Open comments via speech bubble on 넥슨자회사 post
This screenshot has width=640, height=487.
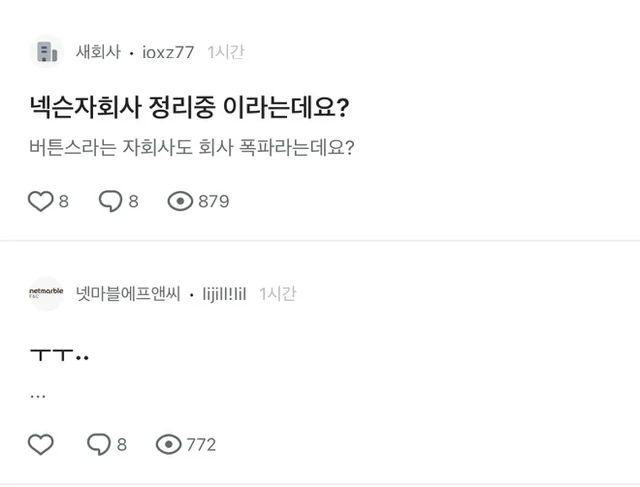pos(110,201)
